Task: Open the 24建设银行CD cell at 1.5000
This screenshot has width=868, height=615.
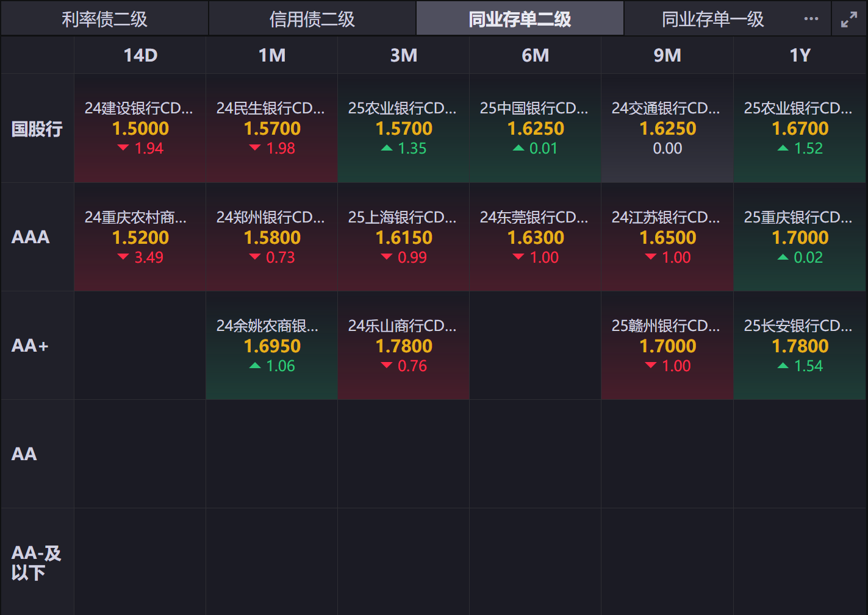Action: click(x=140, y=129)
